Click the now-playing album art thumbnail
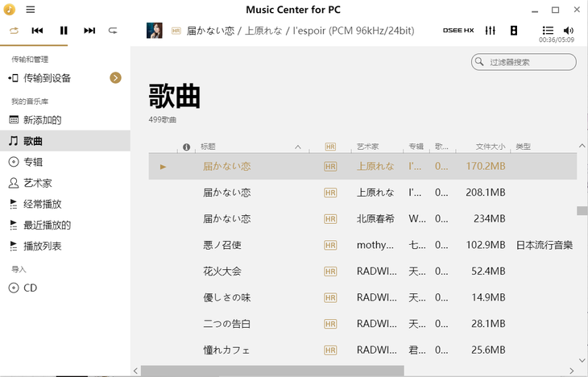 [x=154, y=31]
